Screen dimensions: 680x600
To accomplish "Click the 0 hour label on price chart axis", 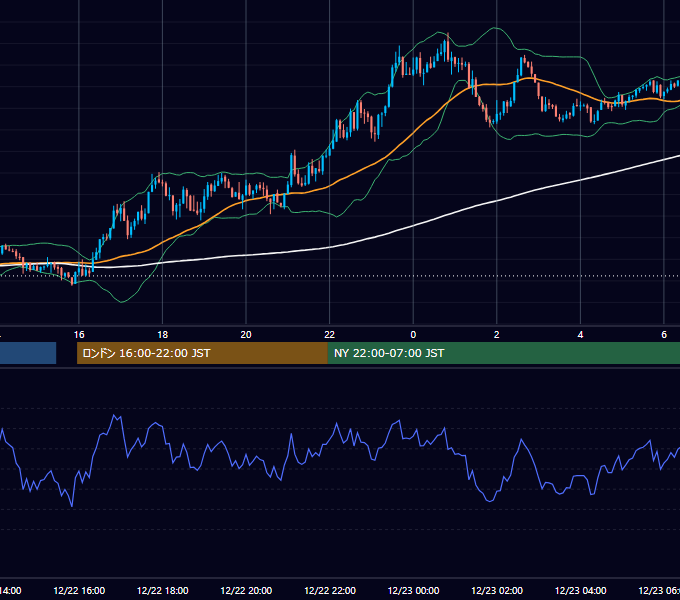I will 413,335.
